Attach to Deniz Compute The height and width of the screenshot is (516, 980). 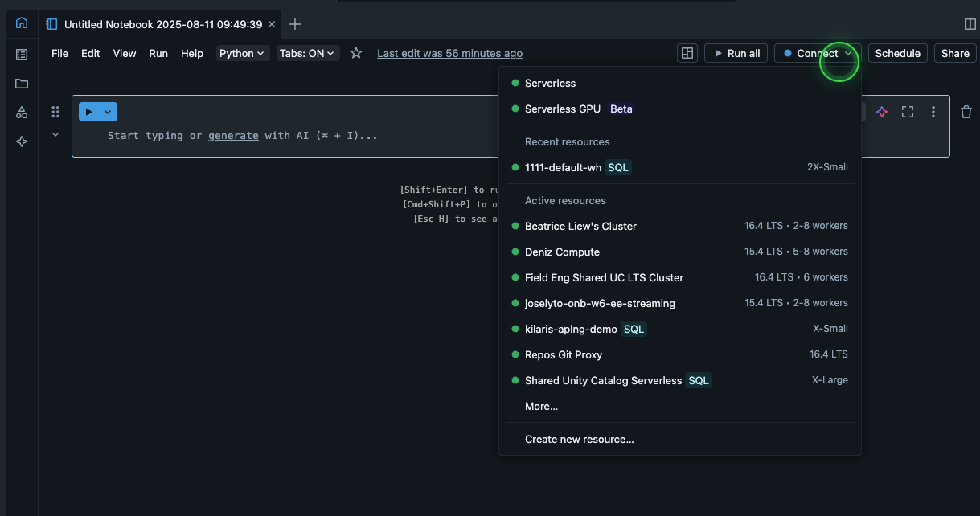point(680,252)
